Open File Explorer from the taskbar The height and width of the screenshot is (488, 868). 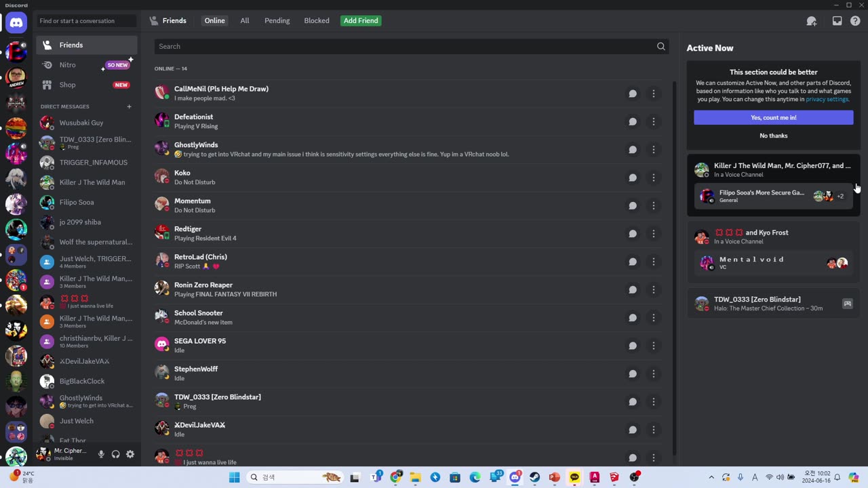[415, 477]
